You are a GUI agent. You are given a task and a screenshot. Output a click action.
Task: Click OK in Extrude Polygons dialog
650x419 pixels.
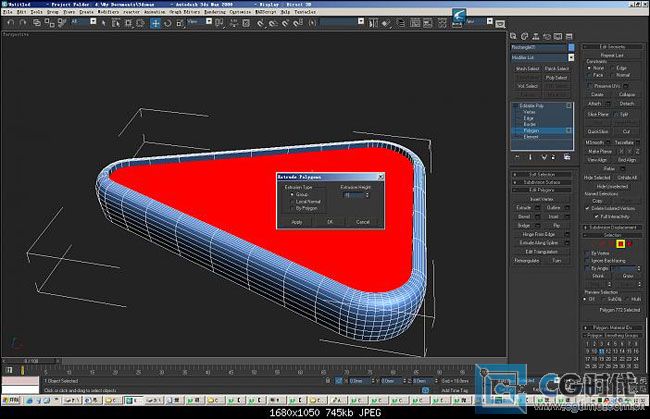[330, 222]
